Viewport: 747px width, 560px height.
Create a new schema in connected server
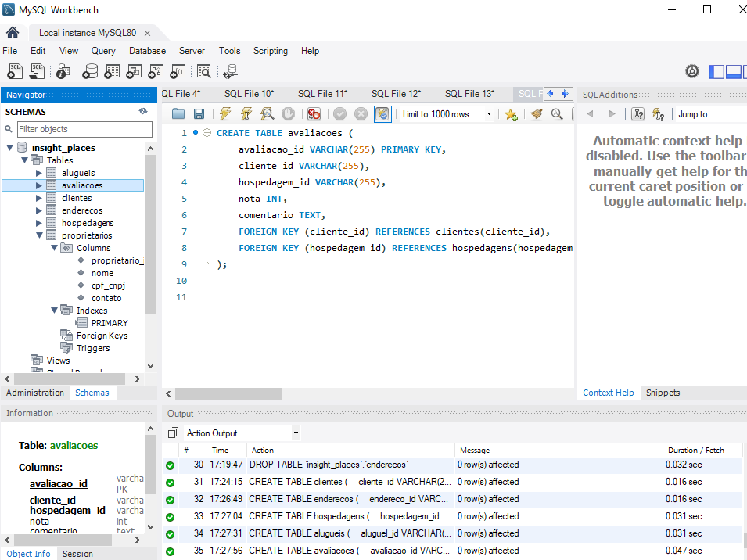tap(90, 71)
